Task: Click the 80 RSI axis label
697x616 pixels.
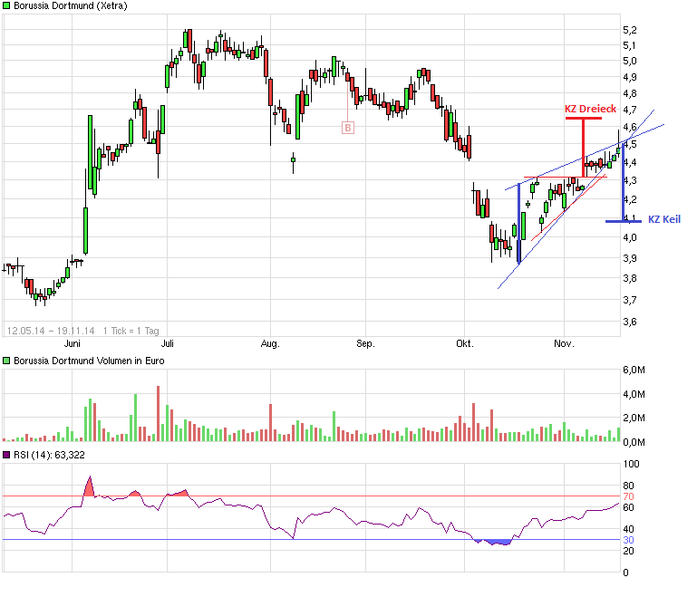Action: coord(628,486)
